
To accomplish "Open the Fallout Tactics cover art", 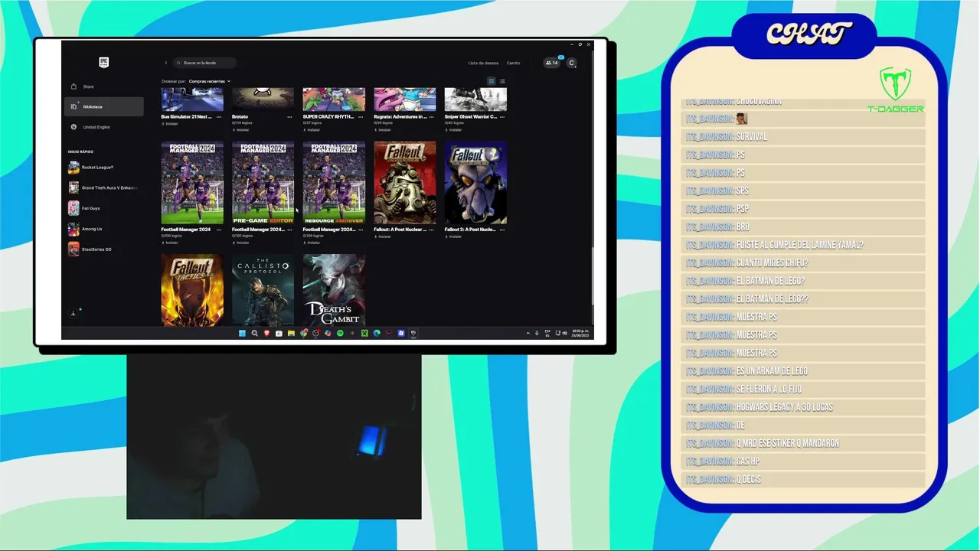I will (x=192, y=291).
